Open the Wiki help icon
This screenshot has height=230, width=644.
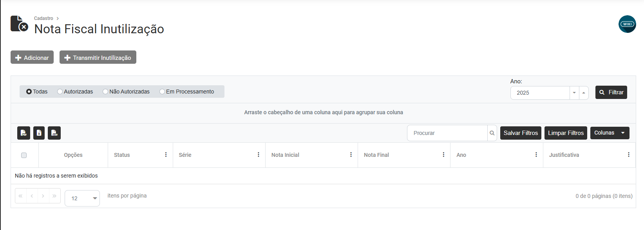click(627, 24)
